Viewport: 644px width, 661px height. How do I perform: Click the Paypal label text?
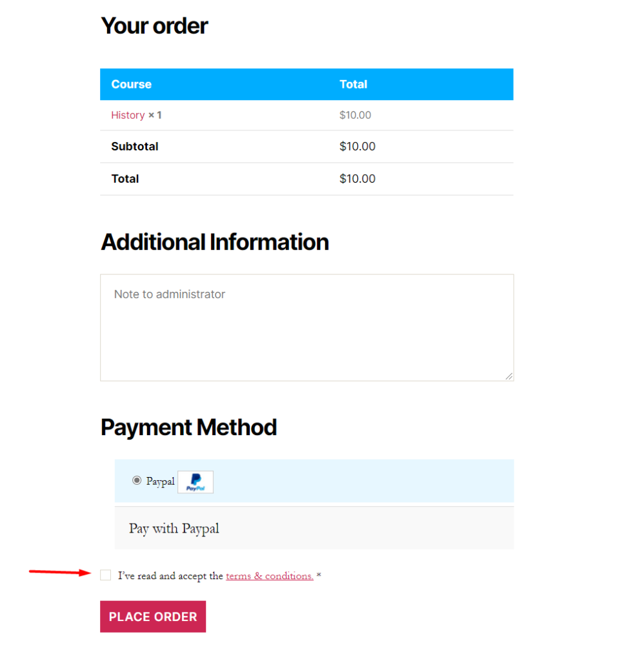[x=160, y=482]
